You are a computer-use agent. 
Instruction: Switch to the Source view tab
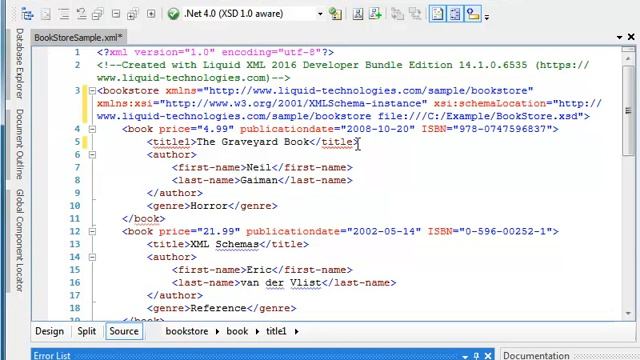[x=124, y=331]
